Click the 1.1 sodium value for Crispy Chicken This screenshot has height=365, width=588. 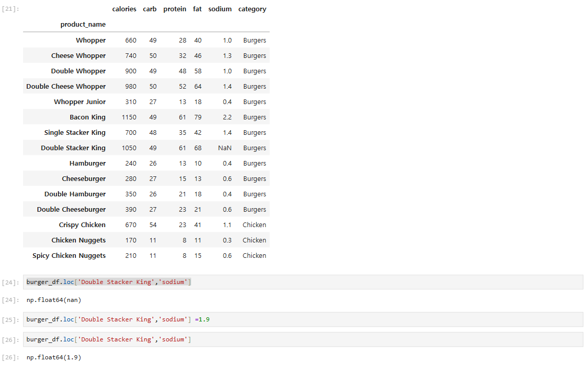pyautogui.click(x=227, y=225)
